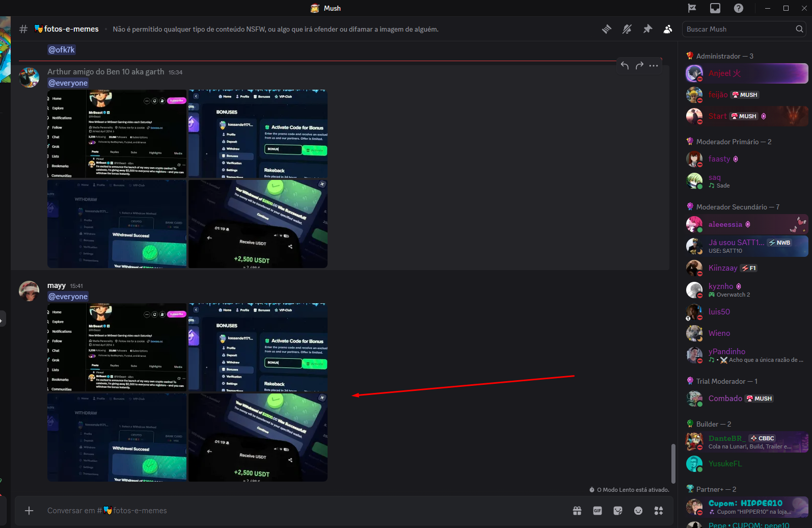Screen dimensions: 812x528
Task: Click the search magnifier icon
Action: pos(799,29)
